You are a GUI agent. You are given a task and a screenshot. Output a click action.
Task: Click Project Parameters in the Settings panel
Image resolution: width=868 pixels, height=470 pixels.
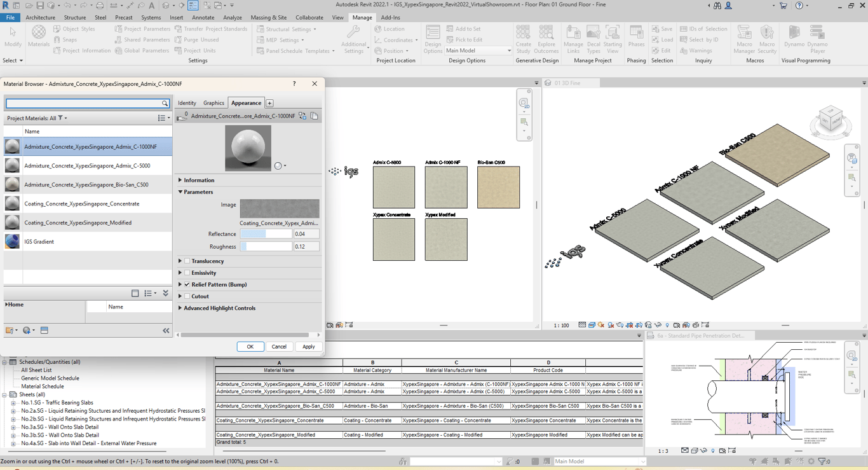coord(142,29)
